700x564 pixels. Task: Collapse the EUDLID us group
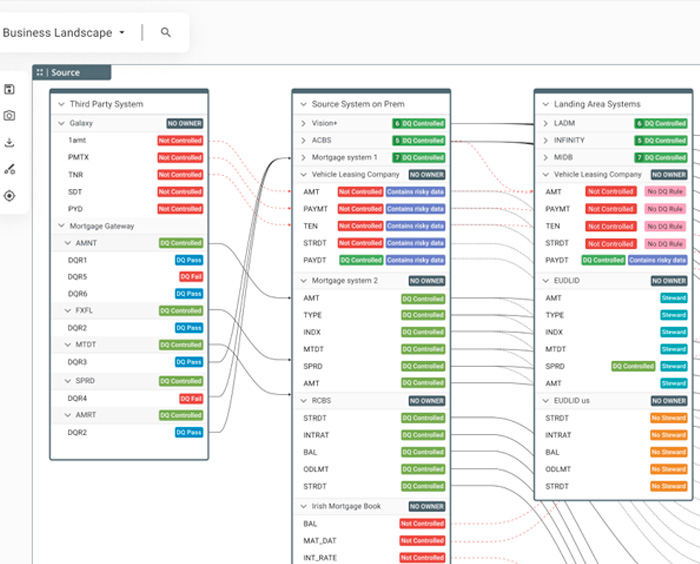tap(546, 401)
